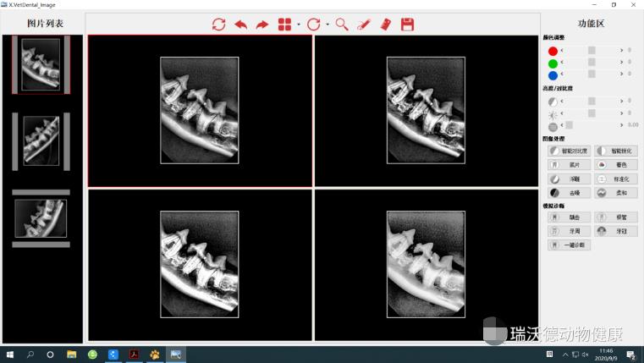644x363 pixels.
Task: Apply the 柔和 soften button
Action: 616,193
